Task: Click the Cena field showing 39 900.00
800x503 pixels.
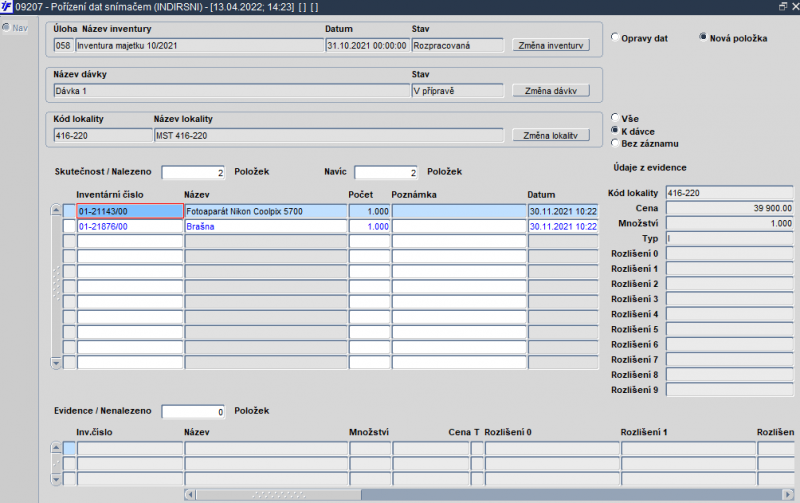Action: click(x=730, y=208)
